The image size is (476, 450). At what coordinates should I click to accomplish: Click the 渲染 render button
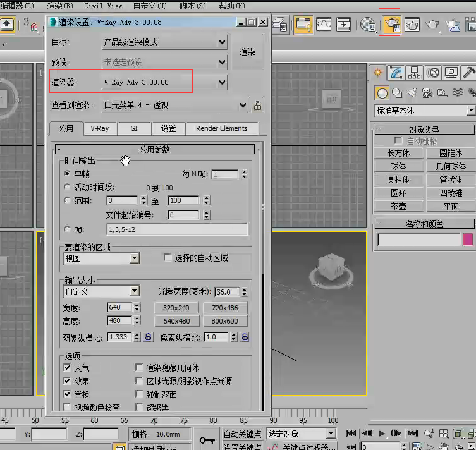tap(248, 52)
